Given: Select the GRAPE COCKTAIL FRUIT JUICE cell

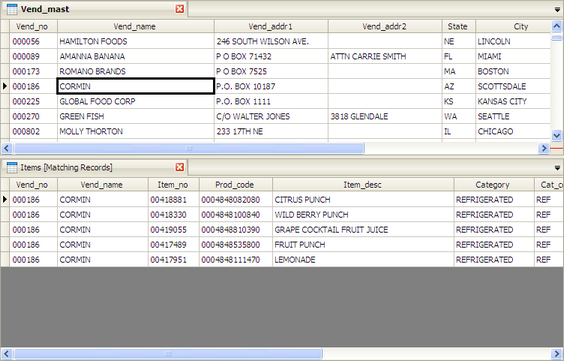Looking at the screenshot, I should [363, 230].
